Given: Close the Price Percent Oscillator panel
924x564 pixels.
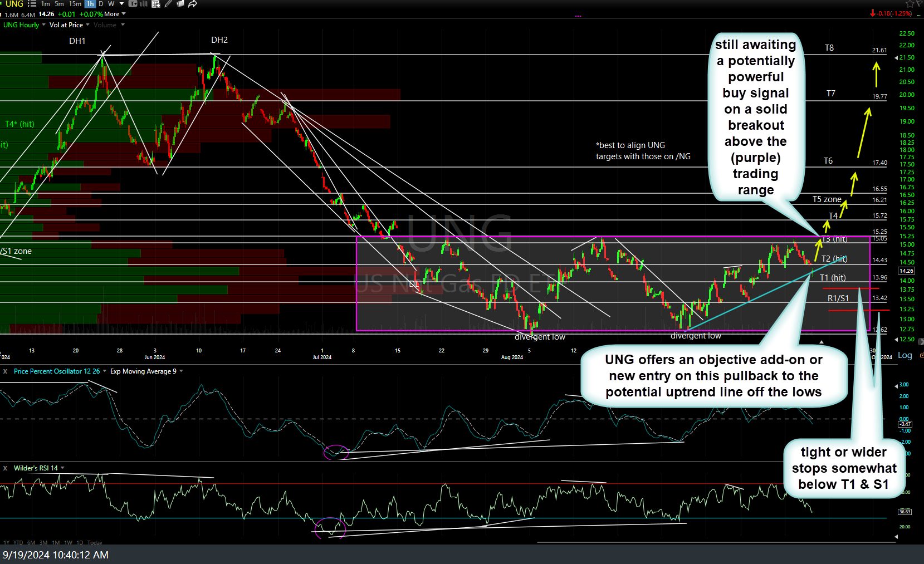Looking at the screenshot, I should tap(6, 371).
